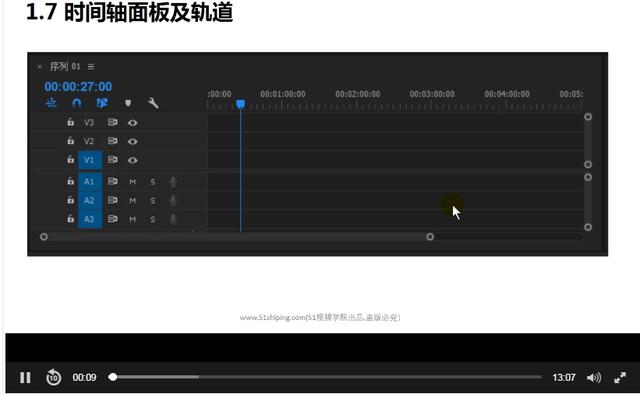Hide track V3 with eye icon
The image size is (640, 394).
click(132, 122)
